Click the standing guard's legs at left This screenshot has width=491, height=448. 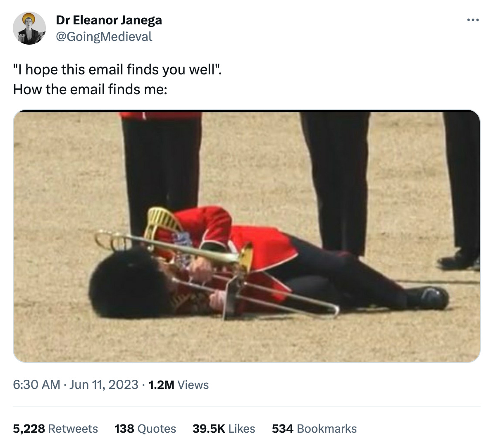pyautogui.click(x=161, y=172)
